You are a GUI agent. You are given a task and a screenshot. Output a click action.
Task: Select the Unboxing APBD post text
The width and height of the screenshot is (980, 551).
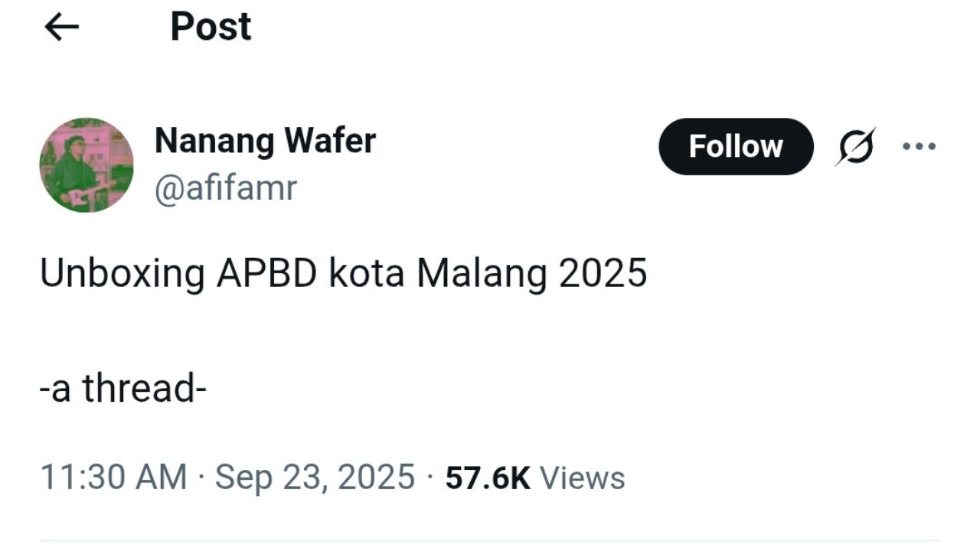pyautogui.click(x=345, y=273)
